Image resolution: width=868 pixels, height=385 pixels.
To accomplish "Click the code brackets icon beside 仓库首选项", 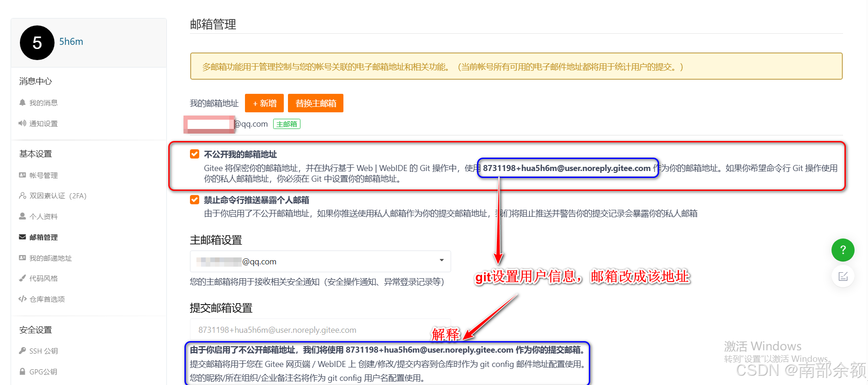I will [22, 299].
